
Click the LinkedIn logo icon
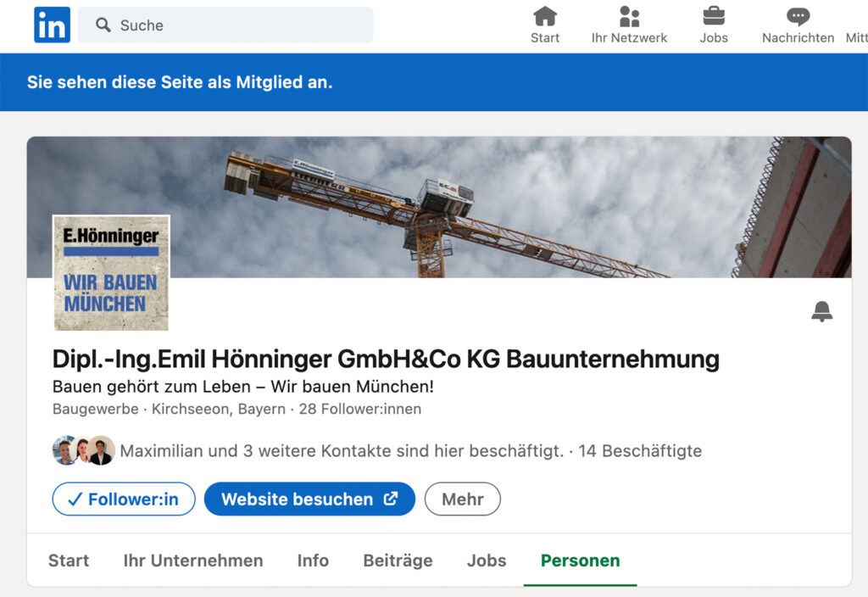[x=52, y=25]
